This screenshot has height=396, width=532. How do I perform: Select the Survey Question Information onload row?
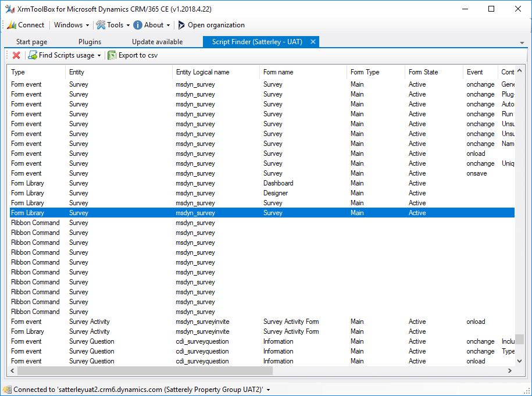[x=261, y=361]
